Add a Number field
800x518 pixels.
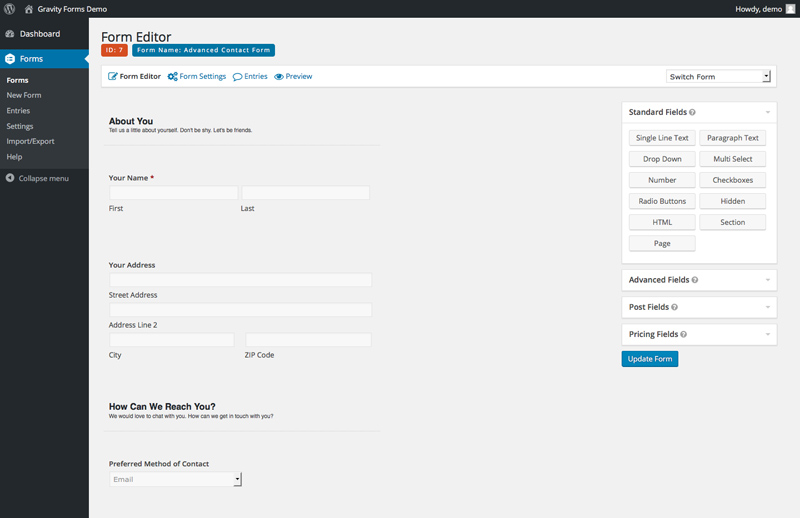(x=662, y=180)
